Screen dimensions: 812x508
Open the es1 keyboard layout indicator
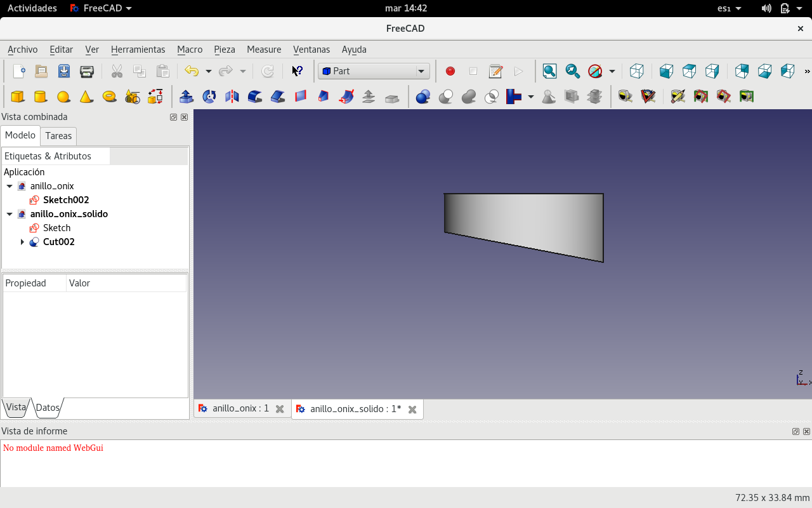pyautogui.click(x=729, y=8)
